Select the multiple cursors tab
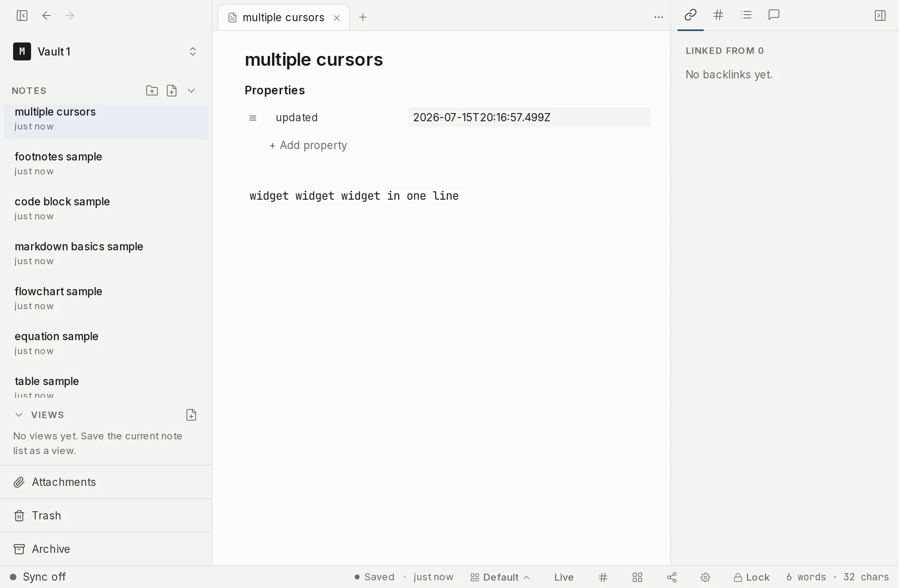This screenshot has width=899, height=588. (283, 18)
